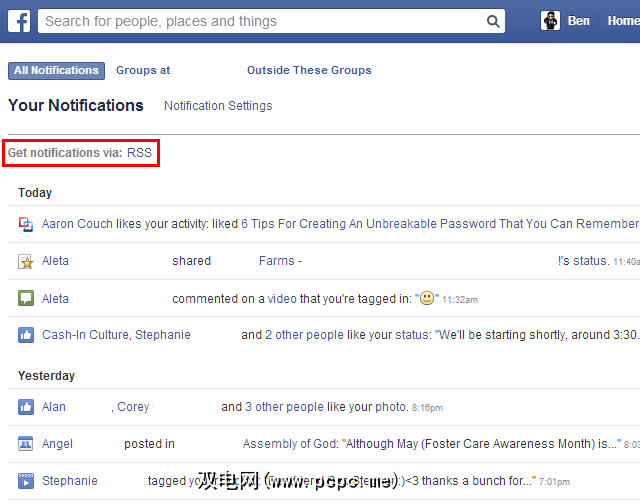
Task: Click the video icon on Stephanie tagged row
Action: point(26,481)
